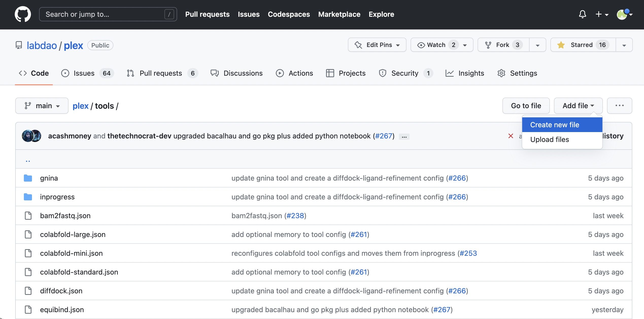Click the inprogress folder icon
Viewport: 644px width, 319px height.
[28, 197]
